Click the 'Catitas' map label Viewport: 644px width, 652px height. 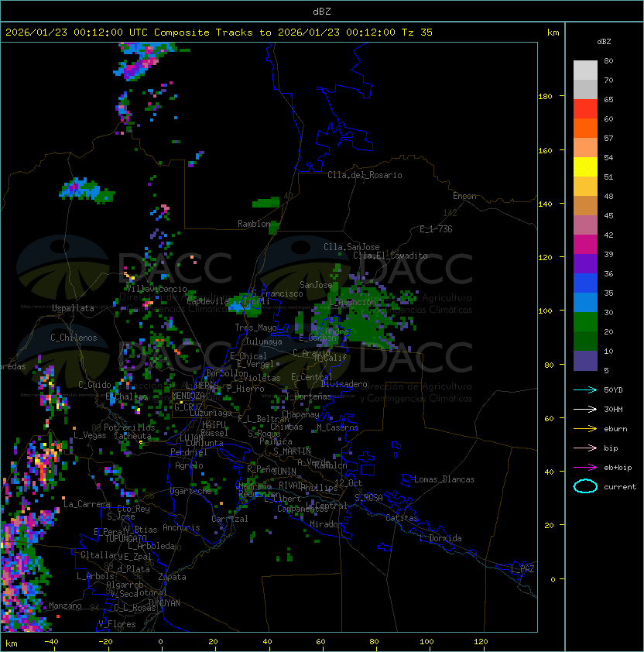tap(402, 518)
